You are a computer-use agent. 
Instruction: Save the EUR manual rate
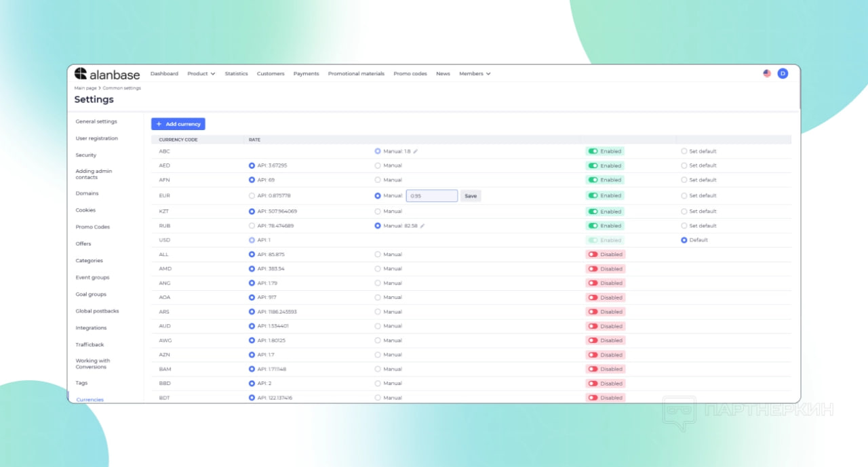[x=471, y=196]
